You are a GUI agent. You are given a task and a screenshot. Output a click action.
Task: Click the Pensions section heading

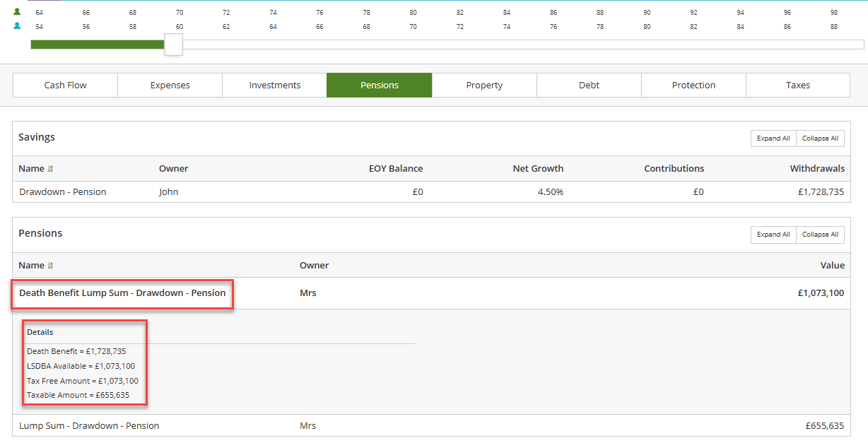point(40,233)
